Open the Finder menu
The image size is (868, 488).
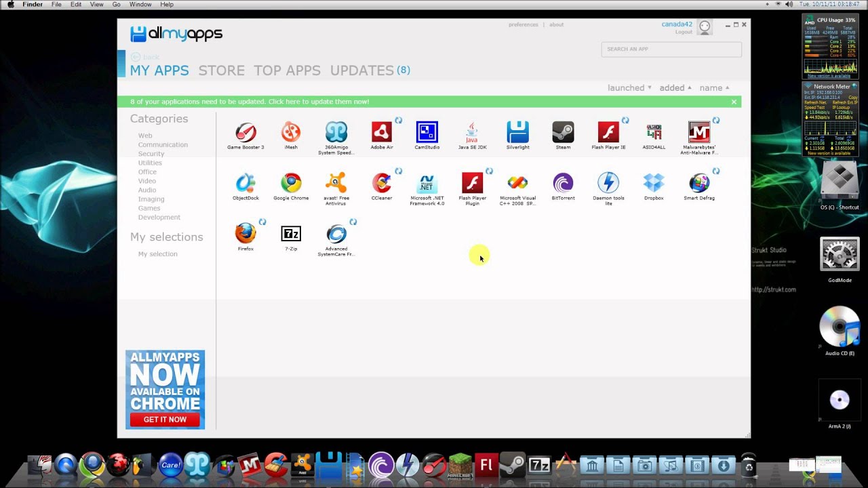tap(33, 4)
